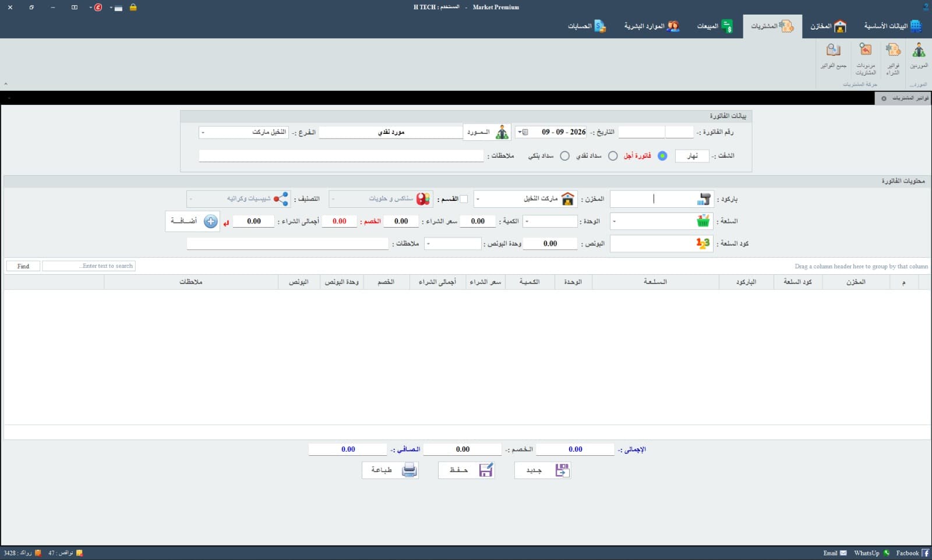932x560 pixels.
Task: Open the warehouses (المخازن) tab
Action: coord(828,26)
